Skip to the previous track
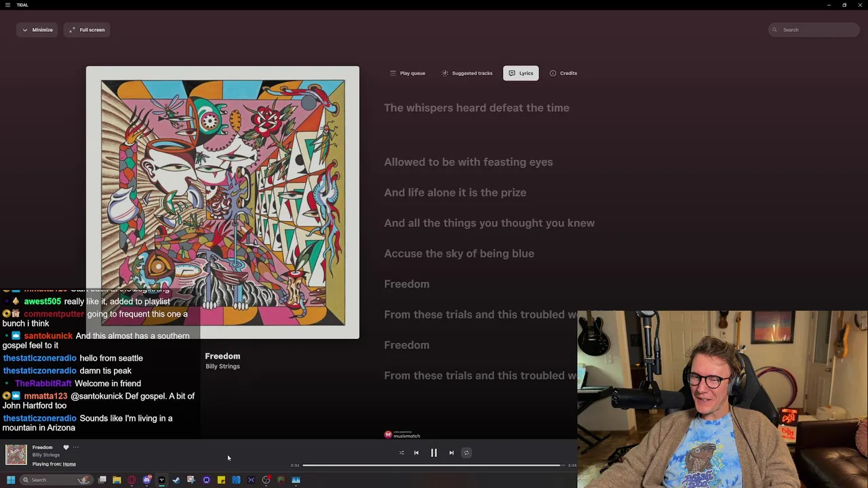This screenshot has width=868, height=488. tap(416, 453)
